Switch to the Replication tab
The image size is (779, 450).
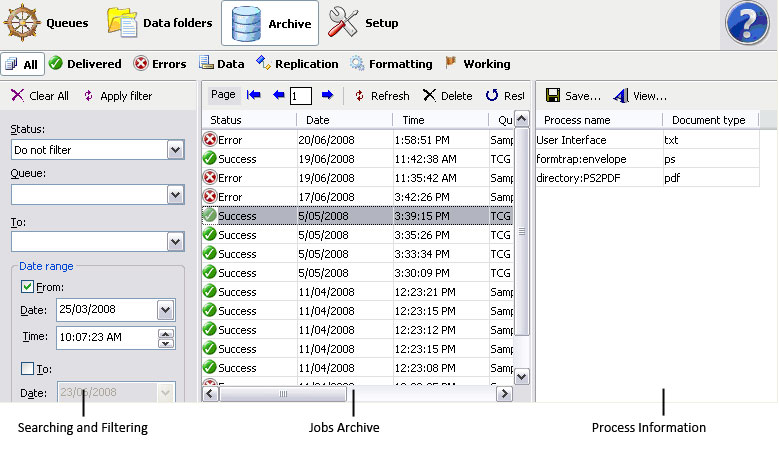tap(297, 64)
